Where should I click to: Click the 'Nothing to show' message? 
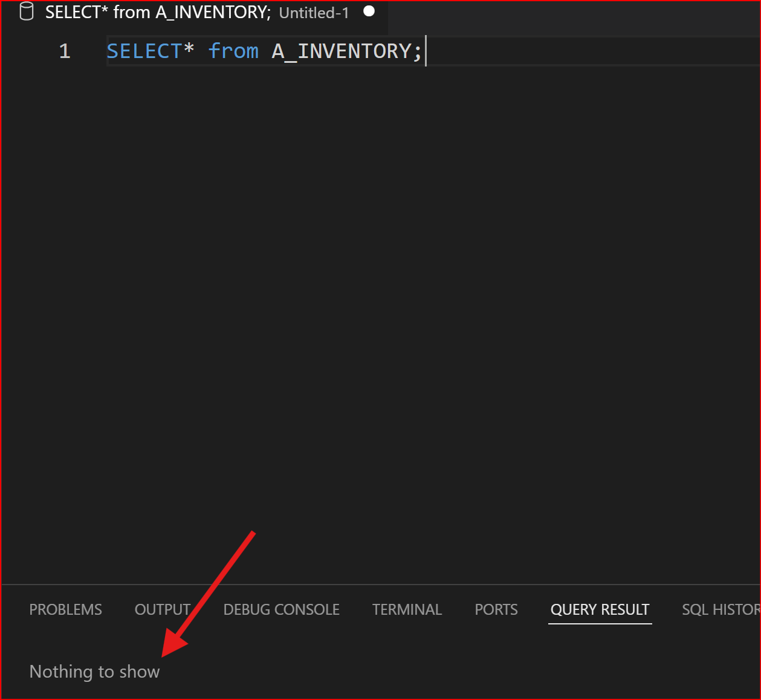coord(95,672)
